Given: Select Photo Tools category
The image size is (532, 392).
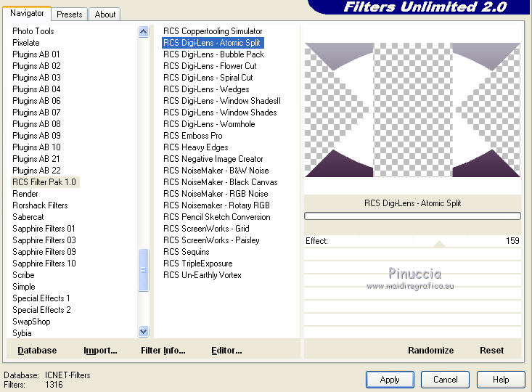Looking at the screenshot, I should tap(33, 31).
